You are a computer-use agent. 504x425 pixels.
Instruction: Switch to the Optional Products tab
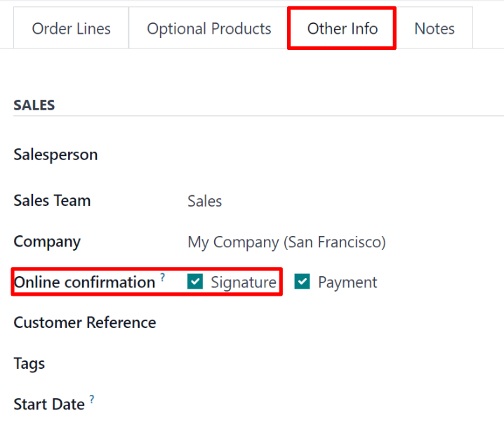(x=208, y=29)
